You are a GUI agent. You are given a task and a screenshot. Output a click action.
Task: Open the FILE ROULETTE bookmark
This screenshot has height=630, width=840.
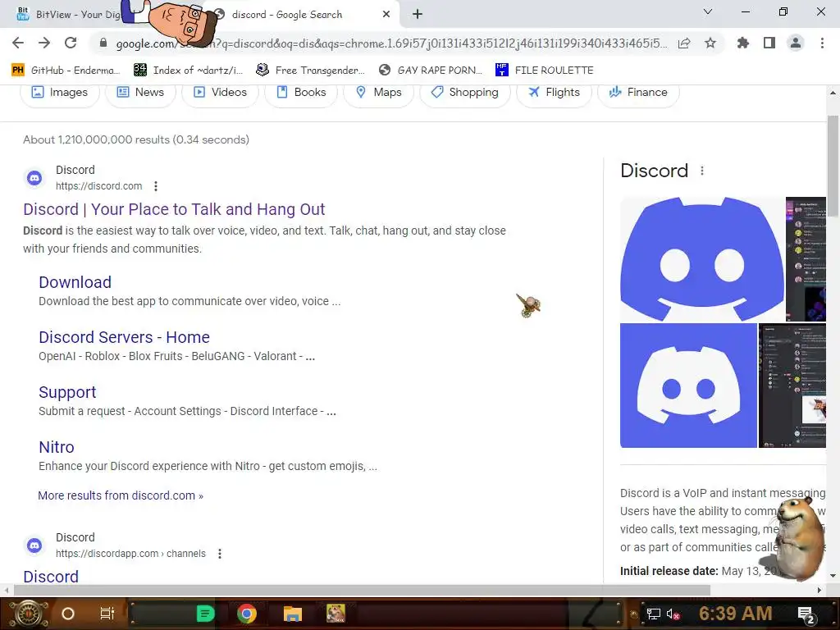pos(545,71)
